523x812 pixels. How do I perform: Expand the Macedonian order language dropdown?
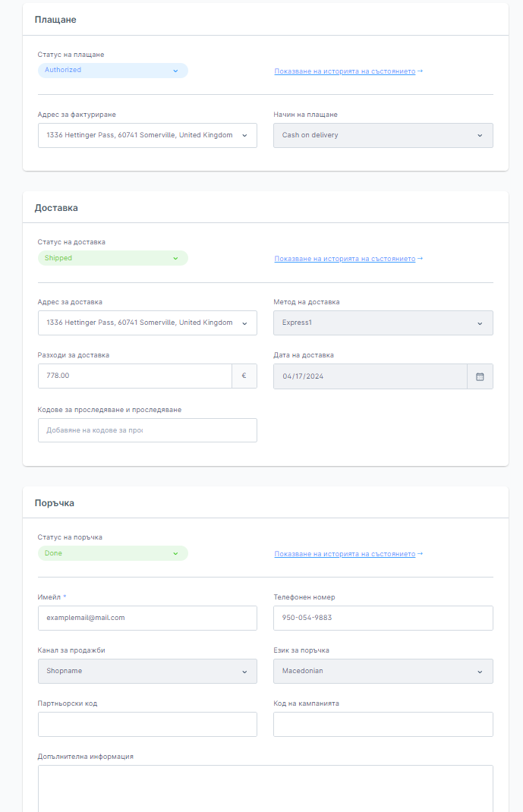point(383,671)
